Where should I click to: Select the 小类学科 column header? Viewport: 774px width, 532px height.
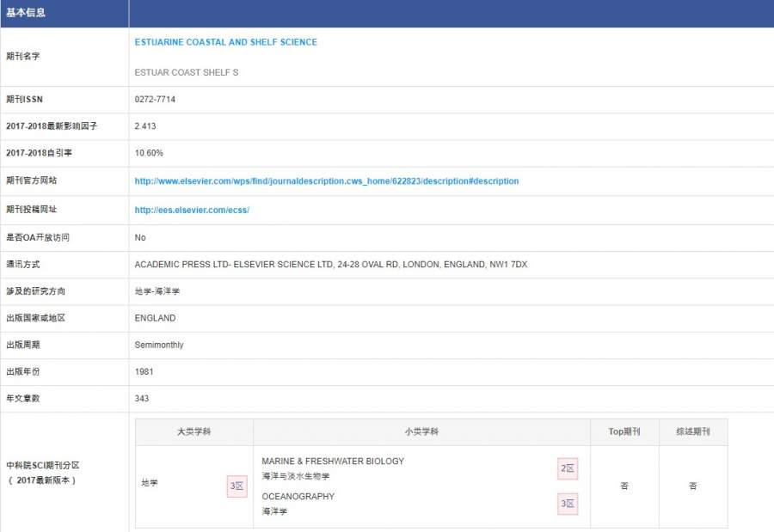[x=421, y=432]
